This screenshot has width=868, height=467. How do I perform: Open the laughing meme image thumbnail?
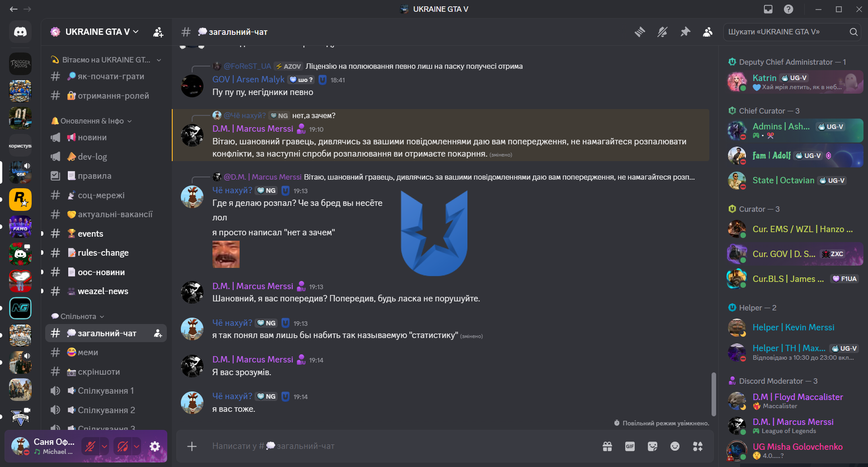coord(226,254)
